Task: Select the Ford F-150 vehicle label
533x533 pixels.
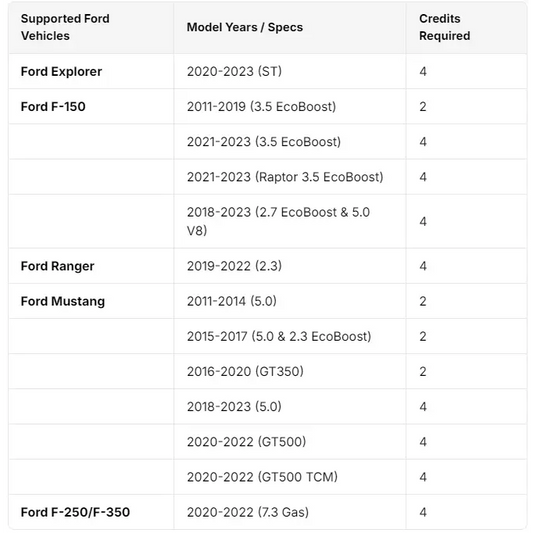Action: (53, 107)
